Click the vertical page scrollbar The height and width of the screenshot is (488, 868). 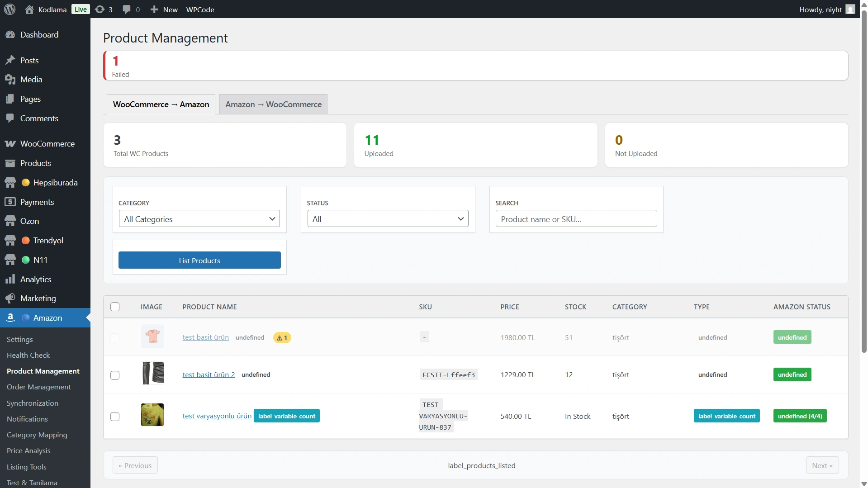864,181
